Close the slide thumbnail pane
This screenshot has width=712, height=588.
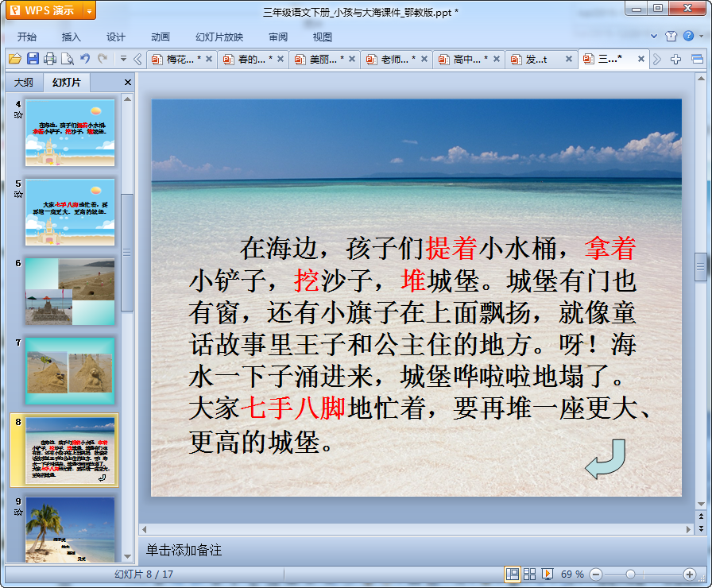tap(128, 82)
